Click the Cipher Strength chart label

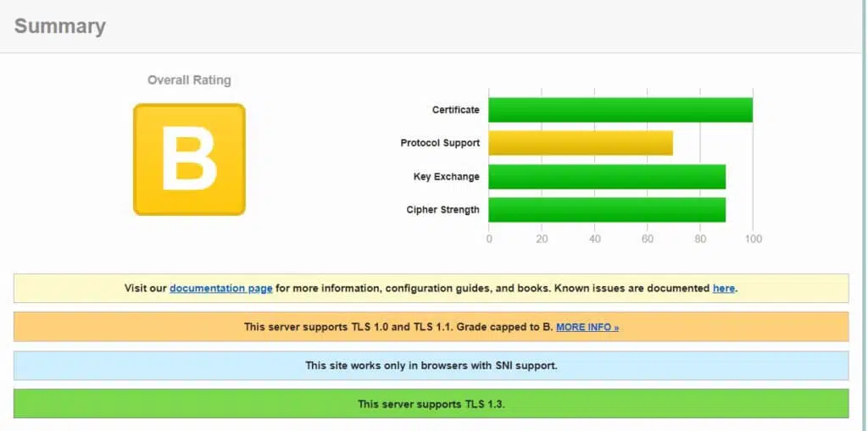point(442,210)
